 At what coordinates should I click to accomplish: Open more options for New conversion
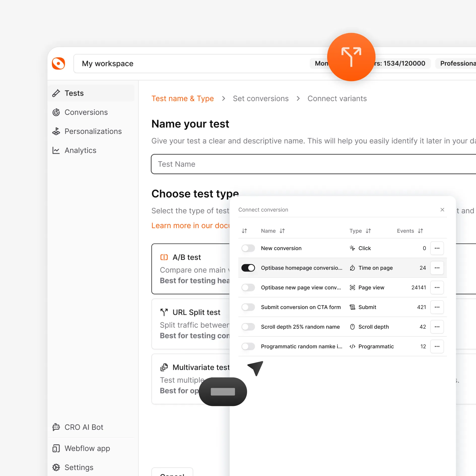437,248
